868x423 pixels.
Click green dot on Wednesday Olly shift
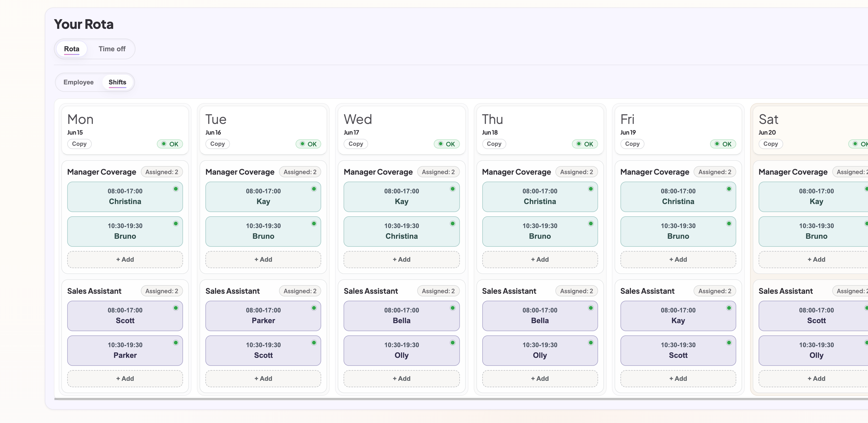(x=453, y=343)
